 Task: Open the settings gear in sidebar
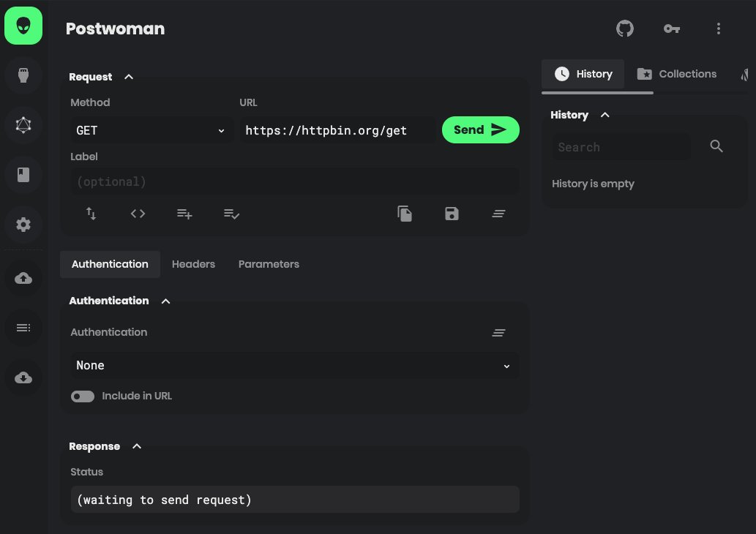23,225
